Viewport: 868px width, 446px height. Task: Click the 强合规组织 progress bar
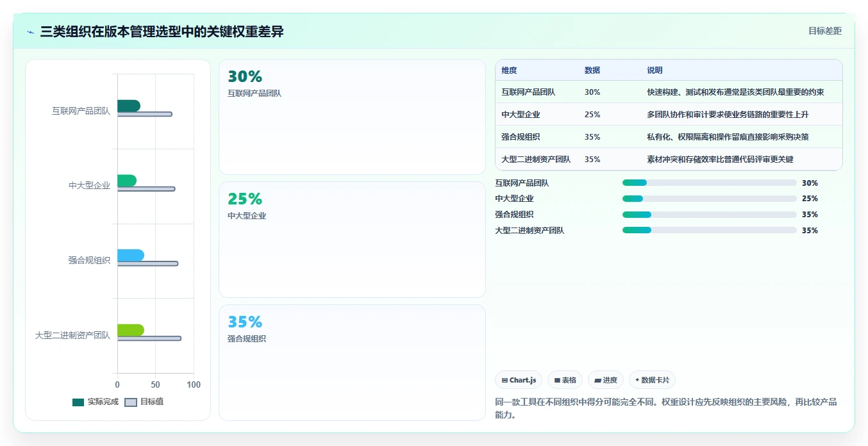click(x=710, y=215)
